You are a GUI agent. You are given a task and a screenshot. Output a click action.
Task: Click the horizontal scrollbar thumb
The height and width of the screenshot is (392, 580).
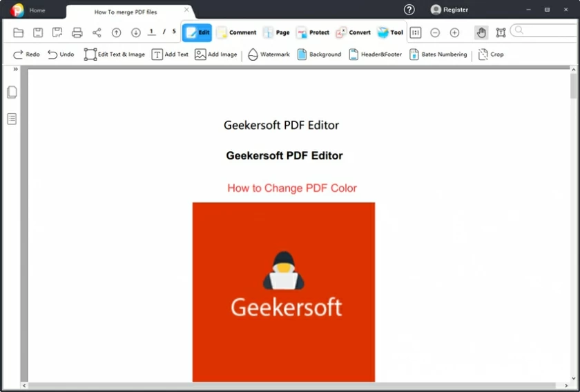pos(291,385)
